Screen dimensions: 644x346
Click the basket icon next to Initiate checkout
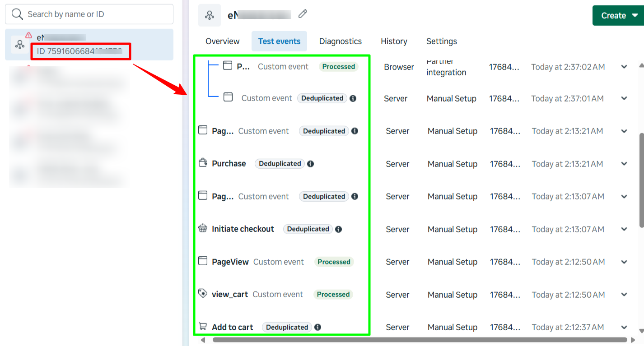203,228
